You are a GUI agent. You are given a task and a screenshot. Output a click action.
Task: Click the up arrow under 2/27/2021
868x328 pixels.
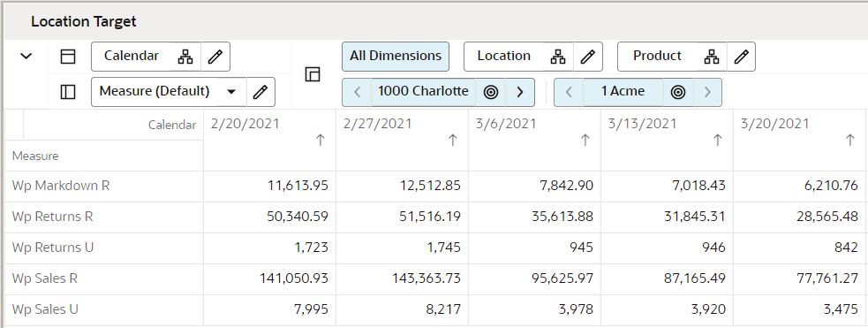(453, 141)
